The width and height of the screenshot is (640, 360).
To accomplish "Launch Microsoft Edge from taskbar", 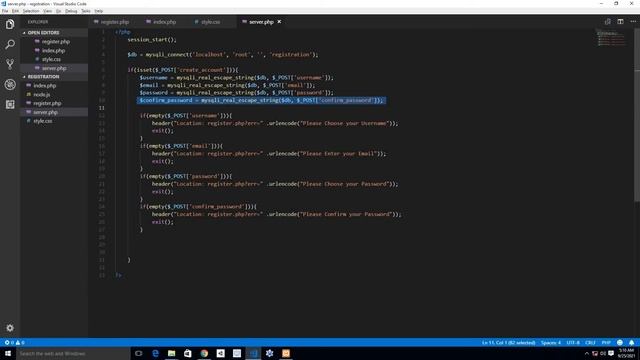I will click(x=156, y=353).
